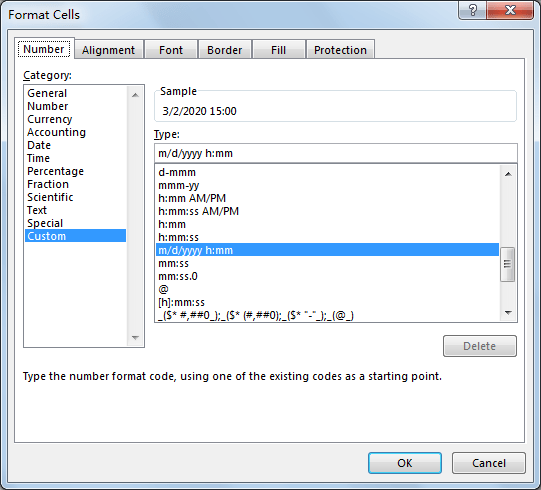
Task: Choose the d-mmm format code
Action: (327, 172)
